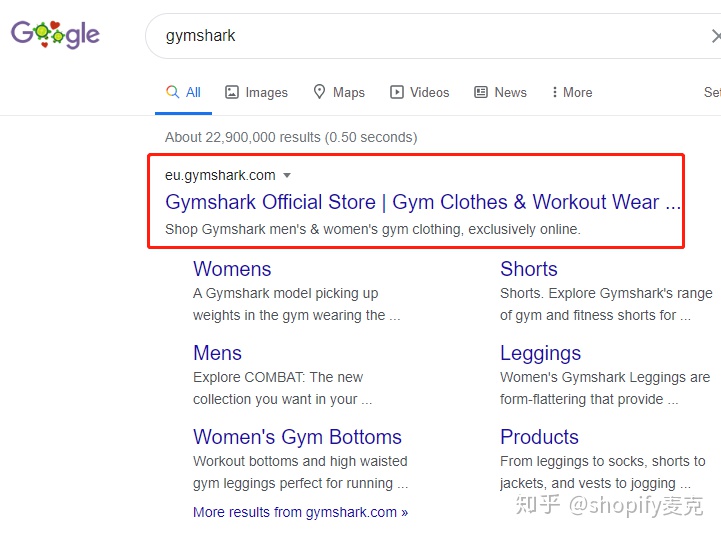Clear search with the X icon

click(715, 36)
